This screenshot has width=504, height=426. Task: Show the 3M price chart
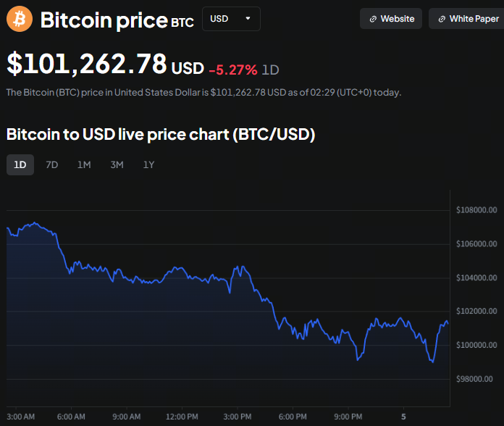[117, 164]
